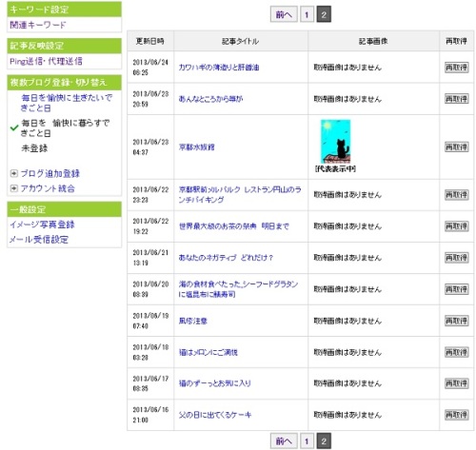
Task: Open メール受信設定 under 一般設定
Action: click(39, 240)
